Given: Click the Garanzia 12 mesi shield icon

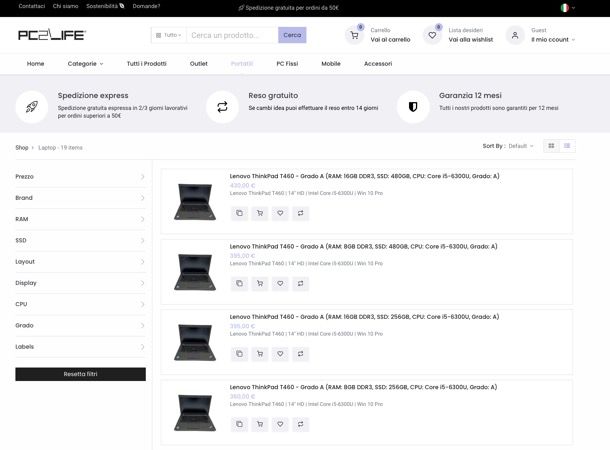Looking at the screenshot, I should coord(413,107).
